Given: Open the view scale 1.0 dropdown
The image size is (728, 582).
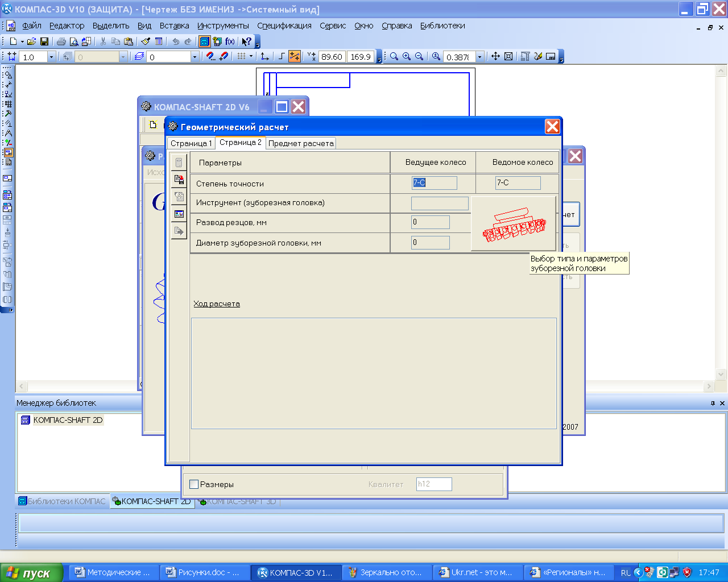Looking at the screenshot, I should click(51, 57).
